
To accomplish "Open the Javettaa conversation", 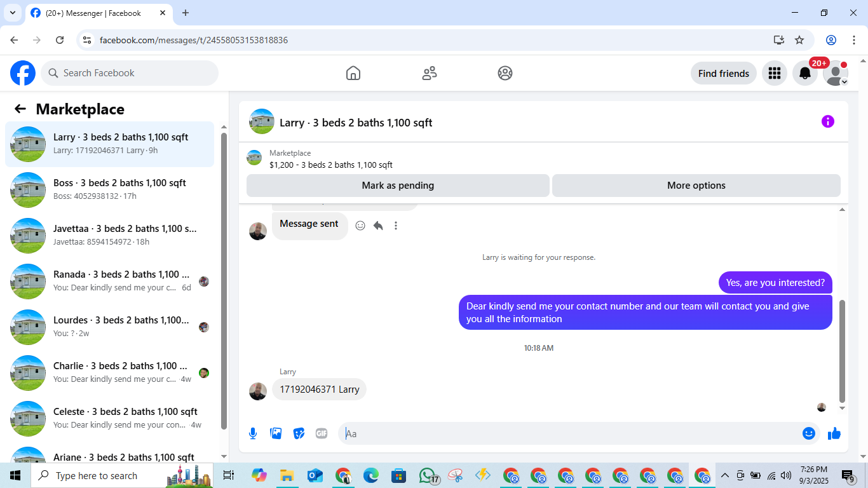I will 110,236.
